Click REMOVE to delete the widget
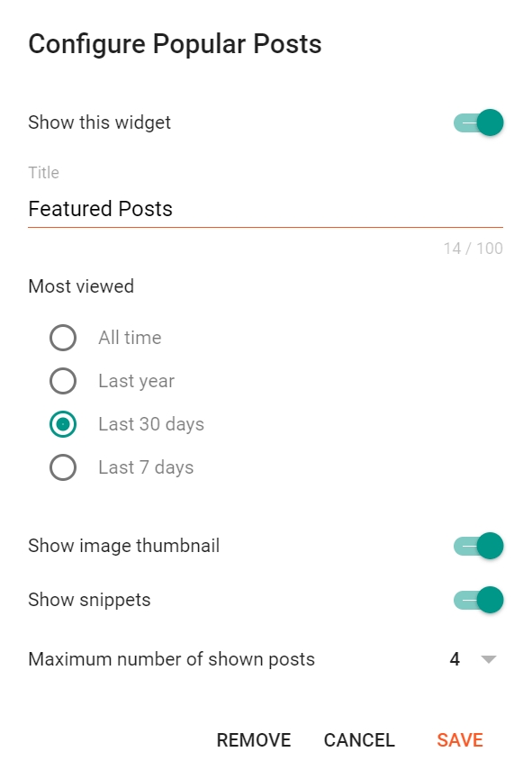Image resolution: width=532 pixels, height=779 pixels. coord(253,739)
